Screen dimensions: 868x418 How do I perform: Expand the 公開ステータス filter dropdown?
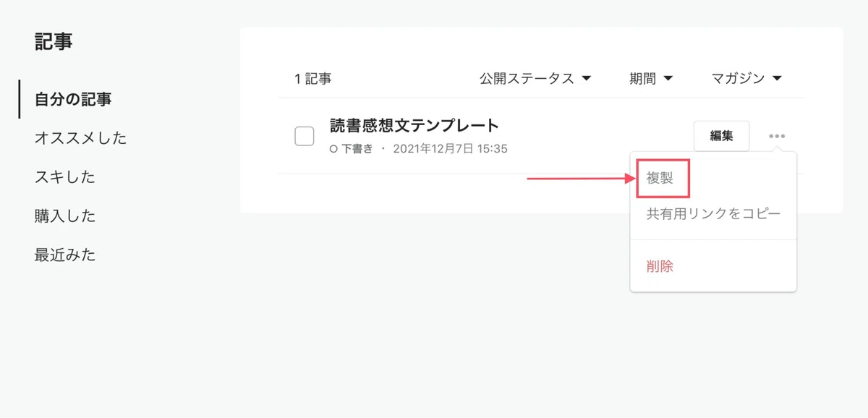[536, 78]
